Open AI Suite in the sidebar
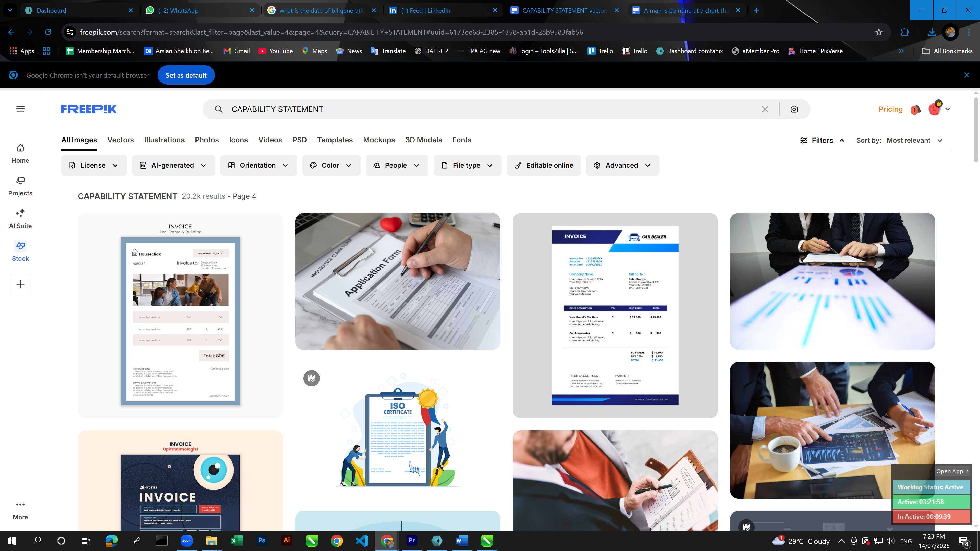980x551 pixels. (20, 219)
